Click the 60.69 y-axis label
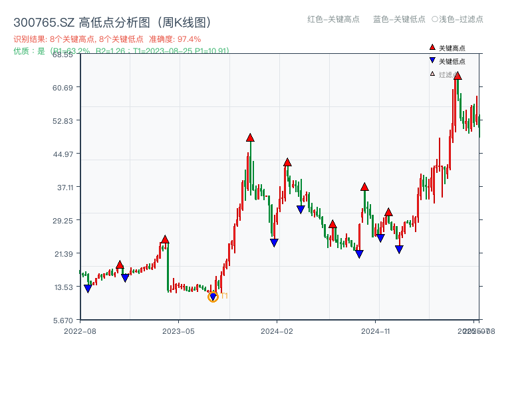532x399 pixels. pyautogui.click(x=63, y=88)
